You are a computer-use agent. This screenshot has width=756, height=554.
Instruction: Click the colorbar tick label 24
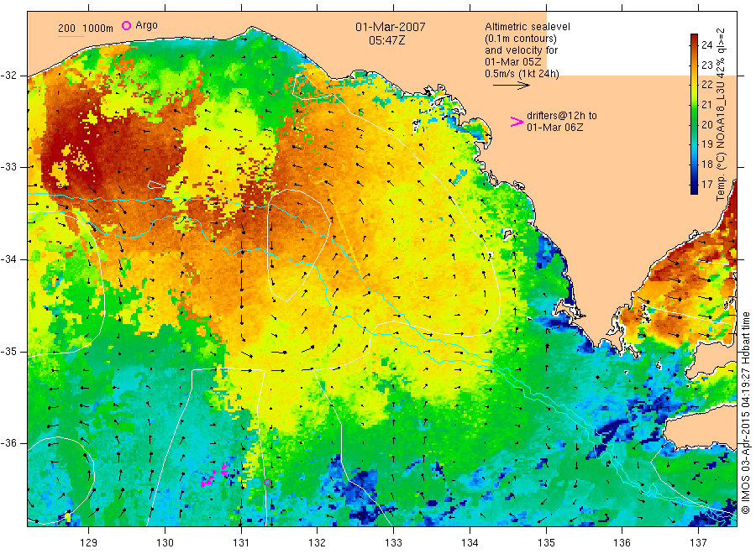706,44
